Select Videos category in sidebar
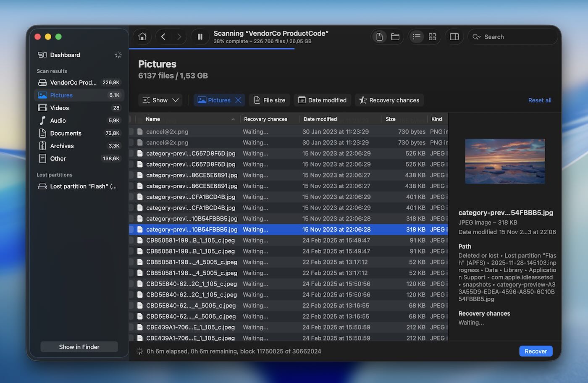This screenshot has height=383, width=588. pyautogui.click(x=79, y=108)
